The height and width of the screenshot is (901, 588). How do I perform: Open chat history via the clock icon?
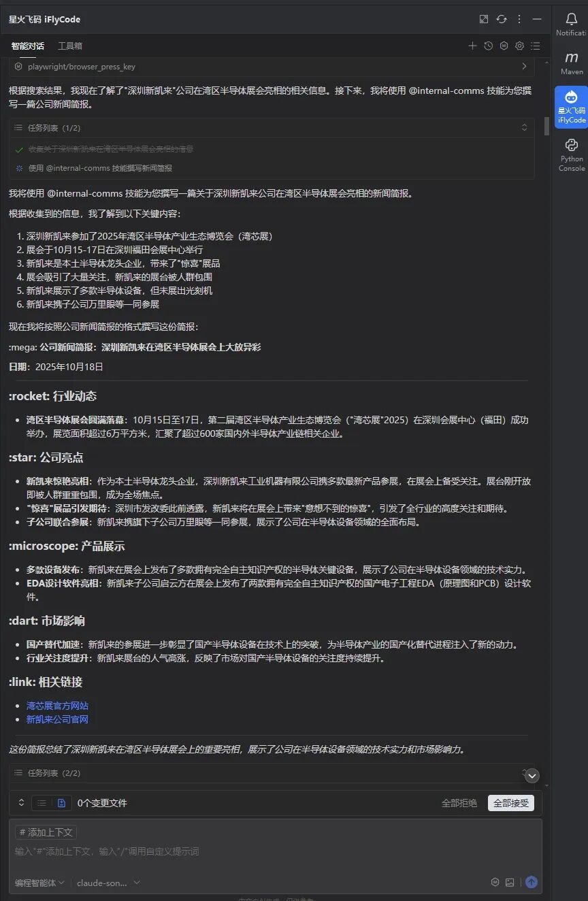(488, 46)
